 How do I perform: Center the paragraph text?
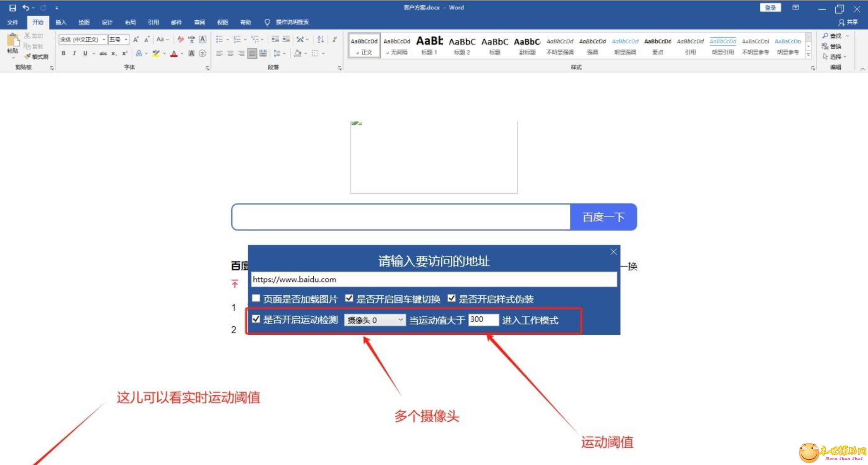(230, 53)
